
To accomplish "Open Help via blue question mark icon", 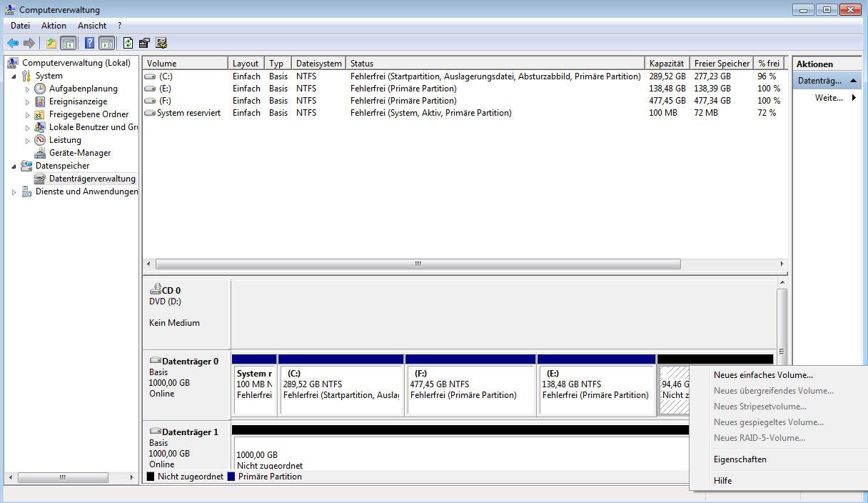I will (x=89, y=43).
